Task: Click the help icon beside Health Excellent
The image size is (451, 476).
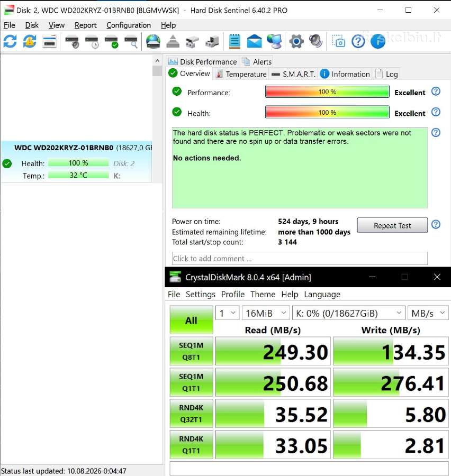Action: coord(436,112)
